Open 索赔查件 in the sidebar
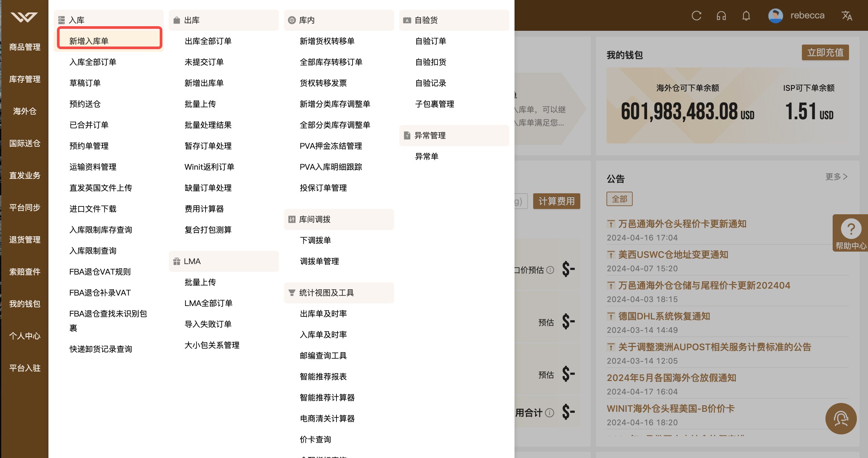Image resolution: width=868 pixels, height=458 pixels. [x=25, y=272]
